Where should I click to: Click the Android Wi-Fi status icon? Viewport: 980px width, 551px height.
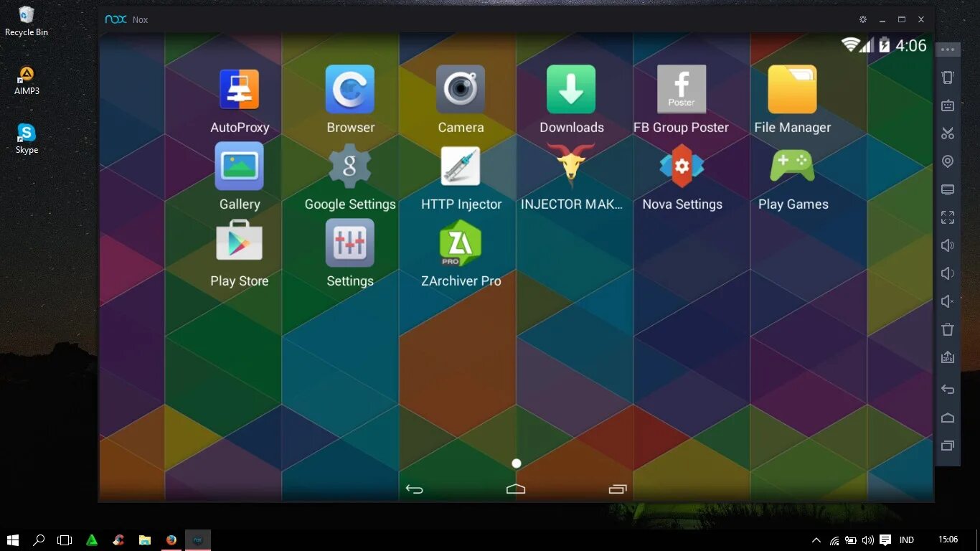tap(851, 45)
